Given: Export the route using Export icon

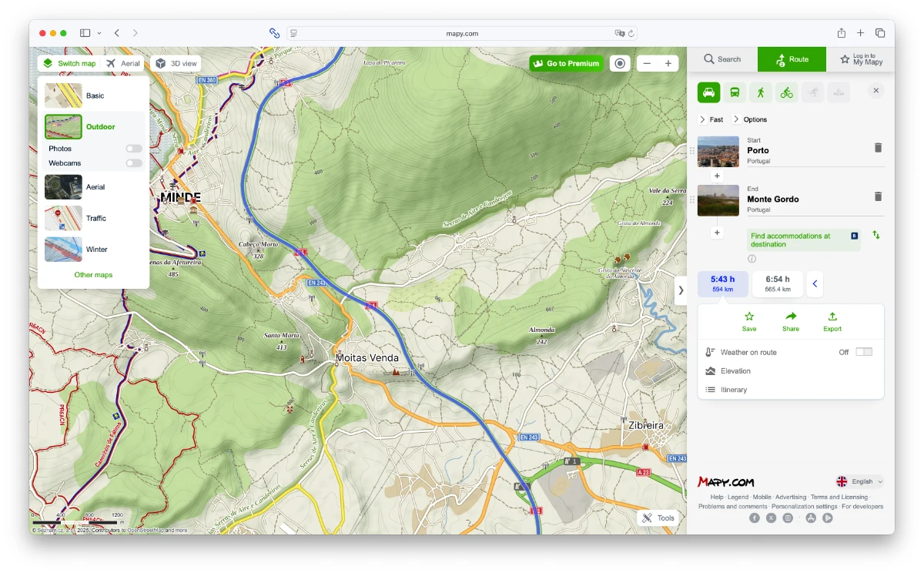Looking at the screenshot, I should [832, 321].
